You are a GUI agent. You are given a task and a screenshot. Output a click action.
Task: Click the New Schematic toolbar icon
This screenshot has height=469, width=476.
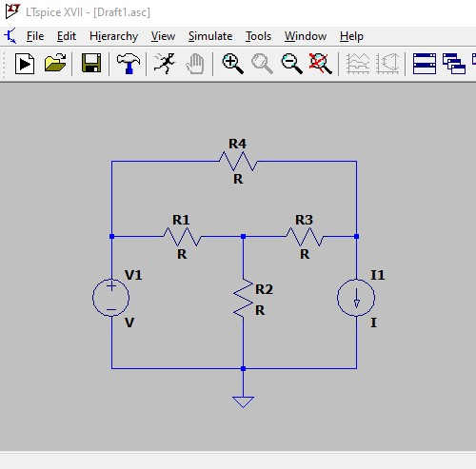(25, 64)
